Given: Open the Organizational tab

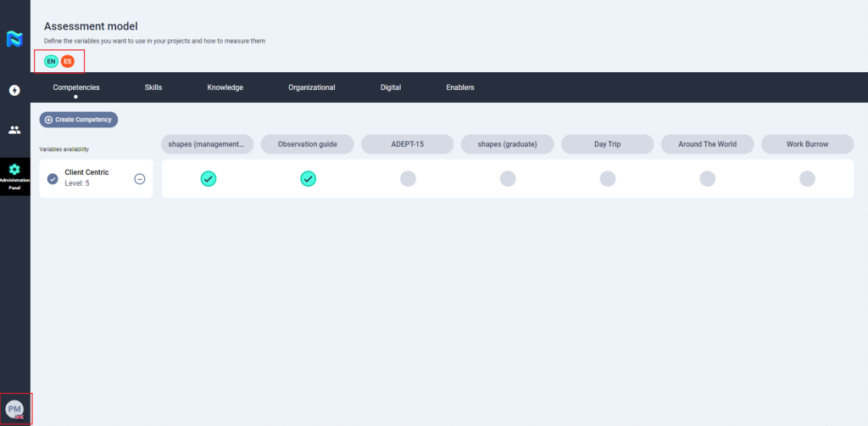Looking at the screenshot, I should (311, 87).
